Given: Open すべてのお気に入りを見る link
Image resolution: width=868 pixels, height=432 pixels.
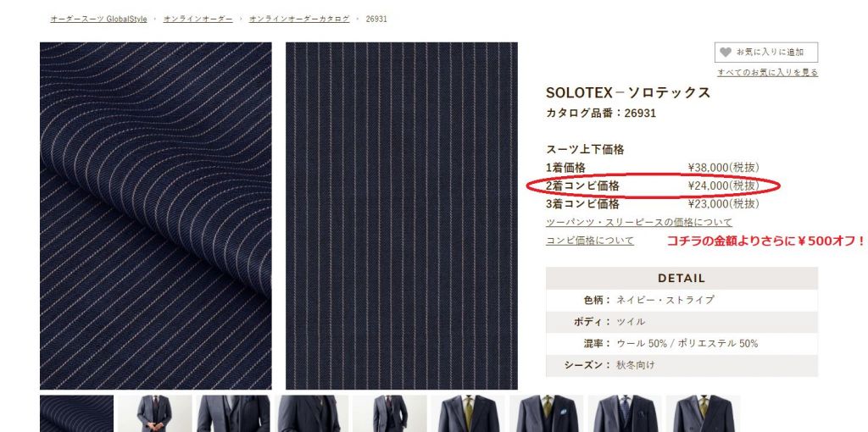Looking at the screenshot, I should tap(767, 73).
